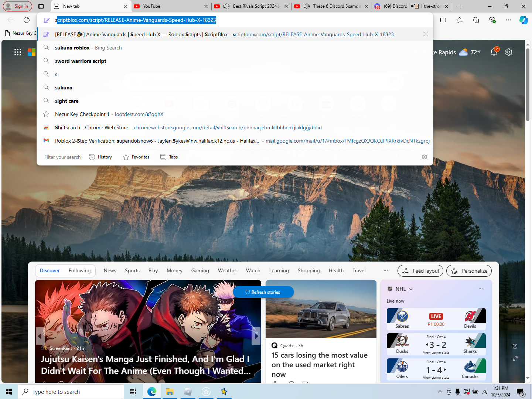Select the 'sukuna roblox' Bing suggestion
Viewport: 532px width, 399px height.
235,48
